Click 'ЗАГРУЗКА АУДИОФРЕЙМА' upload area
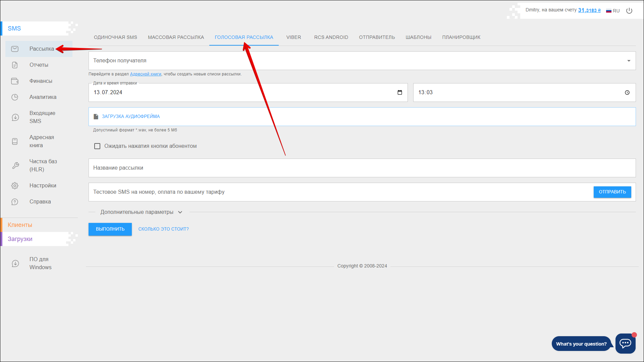644x362 pixels. coord(131,117)
